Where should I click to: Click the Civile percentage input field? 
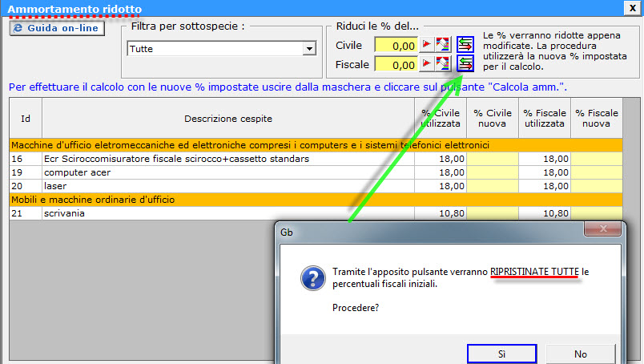click(396, 46)
